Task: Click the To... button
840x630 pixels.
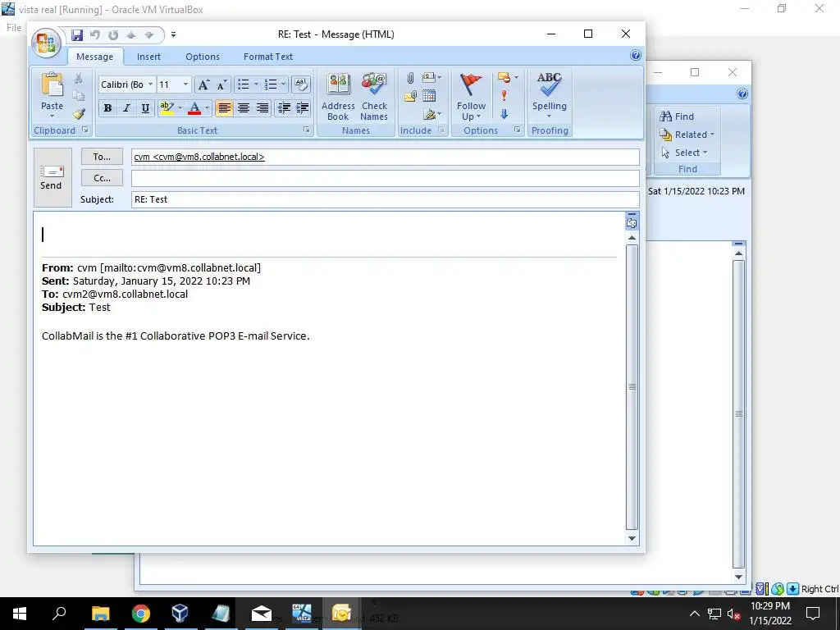Action: [102, 157]
